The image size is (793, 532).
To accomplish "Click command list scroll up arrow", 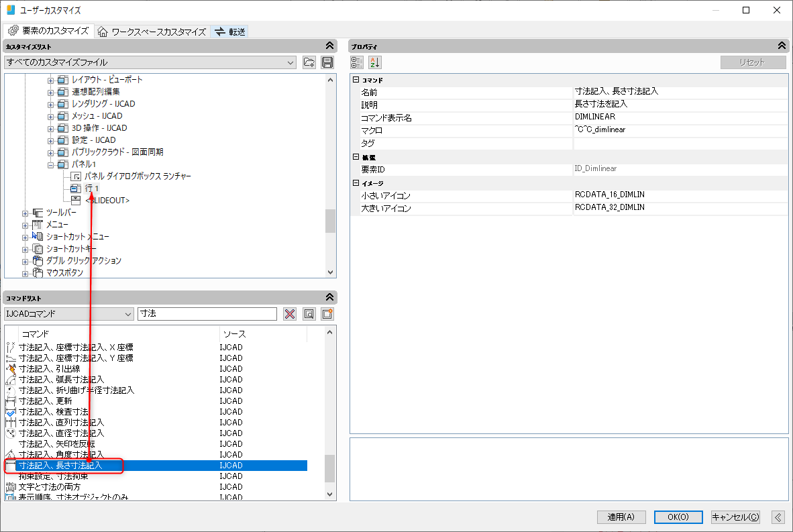I will tap(329, 332).
